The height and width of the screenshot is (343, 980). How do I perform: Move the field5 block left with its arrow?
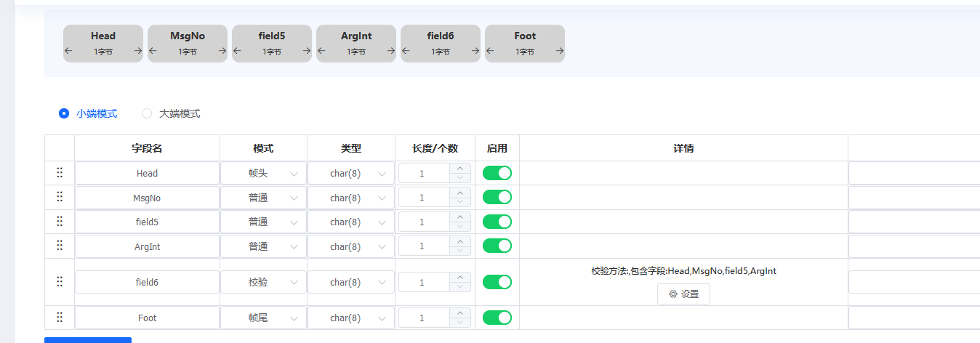(237, 51)
